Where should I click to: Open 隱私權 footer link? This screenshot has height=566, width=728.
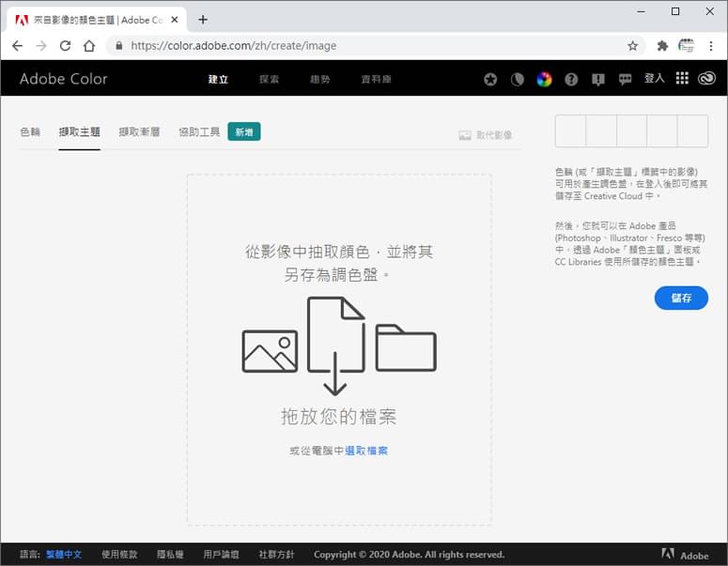click(x=170, y=555)
